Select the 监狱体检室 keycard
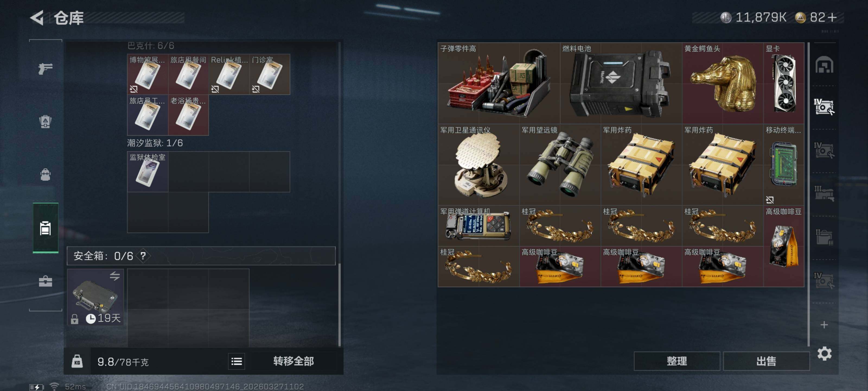The height and width of the screenshot is (391, 868). (148, 172)
